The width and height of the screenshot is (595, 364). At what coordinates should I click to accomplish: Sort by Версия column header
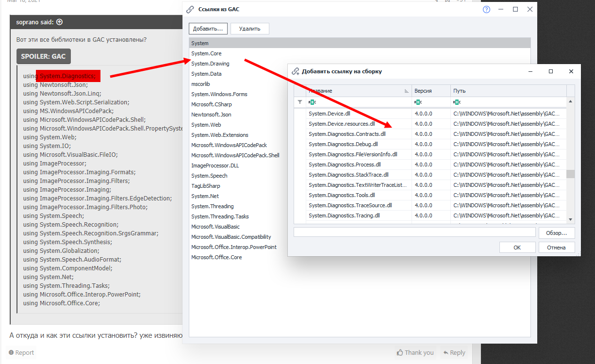tap(431, 91)
